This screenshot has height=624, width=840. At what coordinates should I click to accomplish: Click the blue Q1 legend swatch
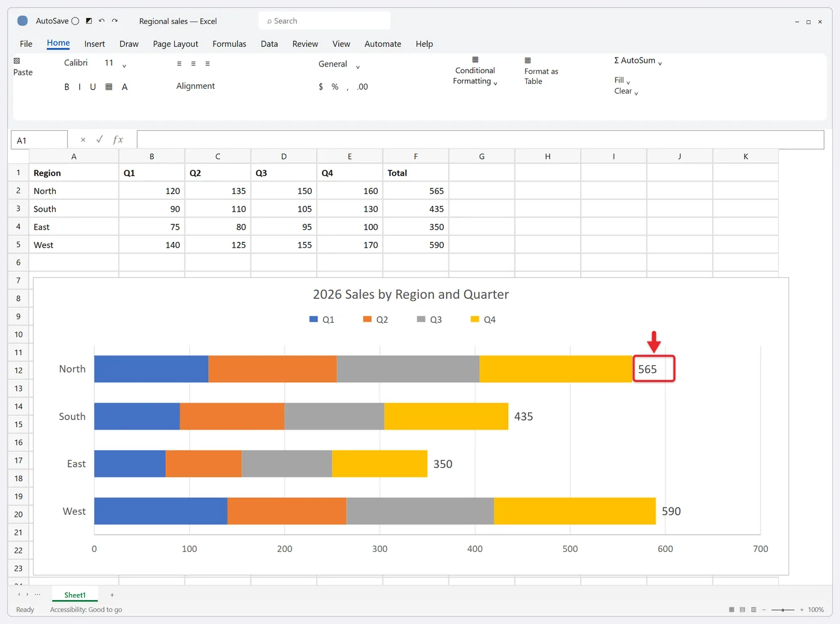click(313, 319)
